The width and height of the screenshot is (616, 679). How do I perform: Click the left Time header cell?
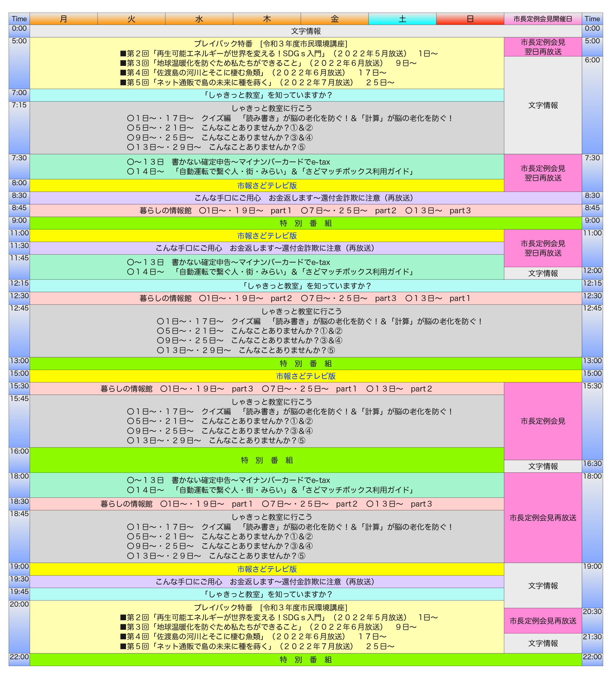tap(19, 19)
